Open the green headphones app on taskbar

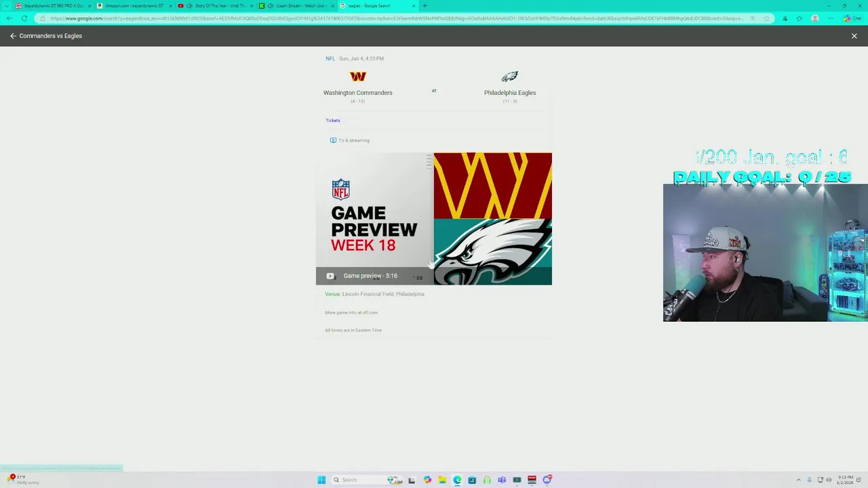tap(487, 480)
